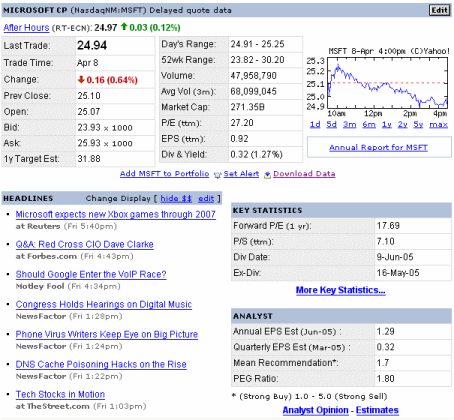This screenshot has height=420, width=454.
Task: Select Open value 25.07
Action: (89, 112)
